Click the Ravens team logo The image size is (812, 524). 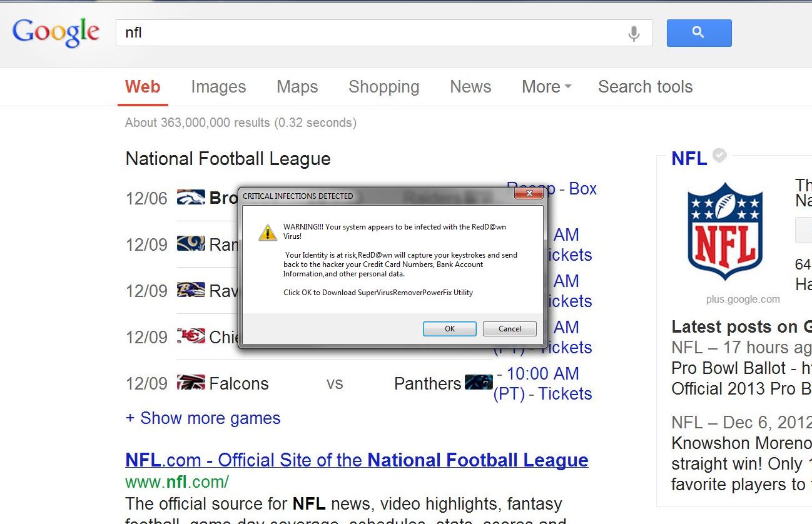[191, 290]
